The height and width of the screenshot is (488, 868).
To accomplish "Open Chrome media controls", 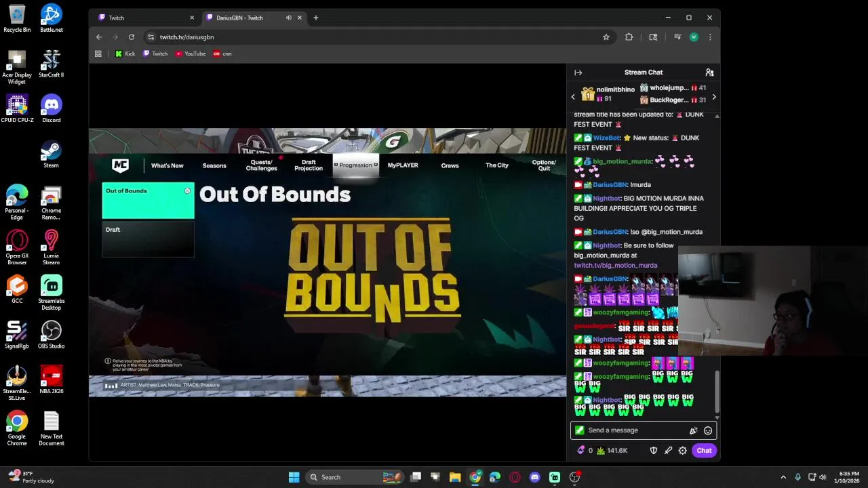I will (x=677, y=37).
